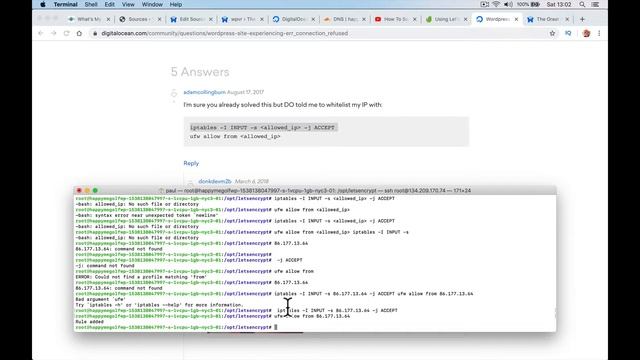This screenshot has width=640, height=360.
Task: Click the Bad argument 'ufw' output line
Action: tap(100, 299)
